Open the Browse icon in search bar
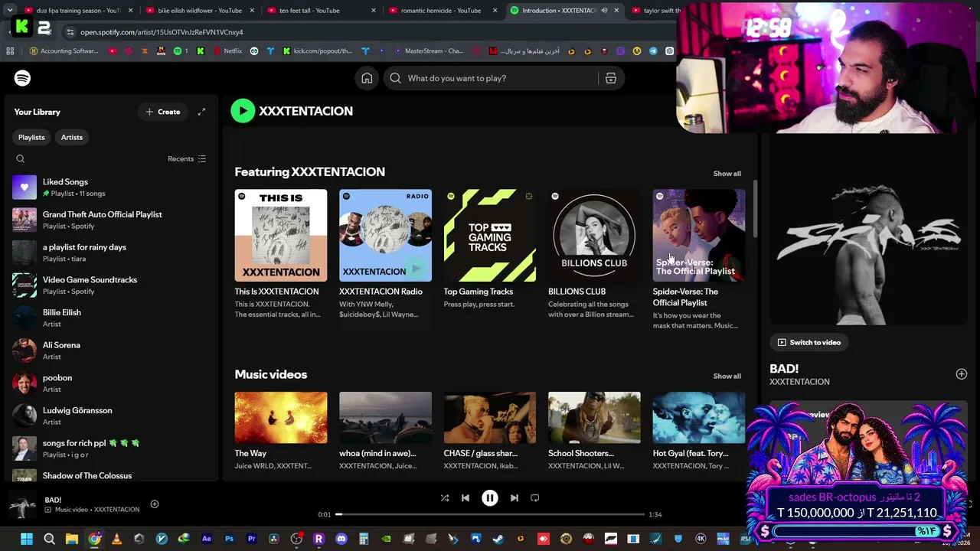The image size is (980, 551). click(610, 78)
